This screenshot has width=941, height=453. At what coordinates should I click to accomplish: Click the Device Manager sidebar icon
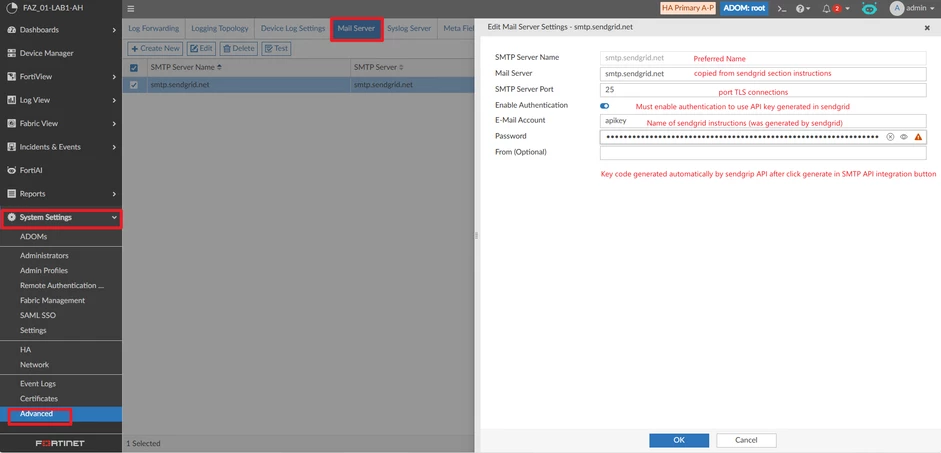click(x=11, y=53)
